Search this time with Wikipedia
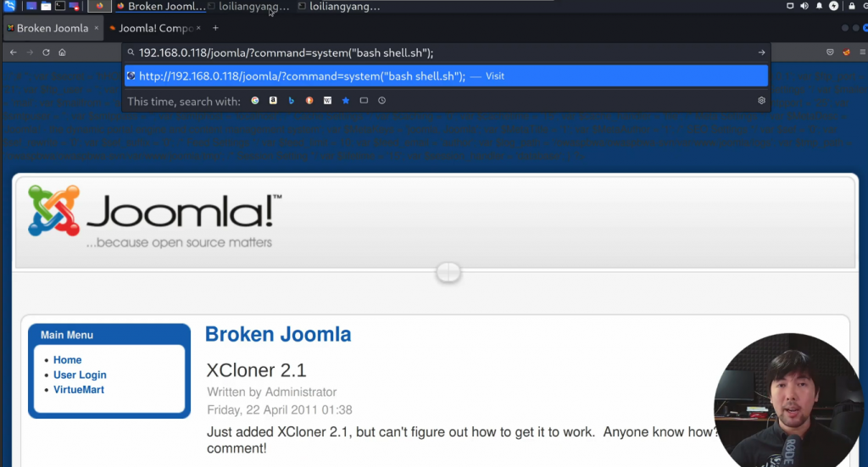Image resolution: width=868 pixels, height=467 pixels. coord(328,101)
